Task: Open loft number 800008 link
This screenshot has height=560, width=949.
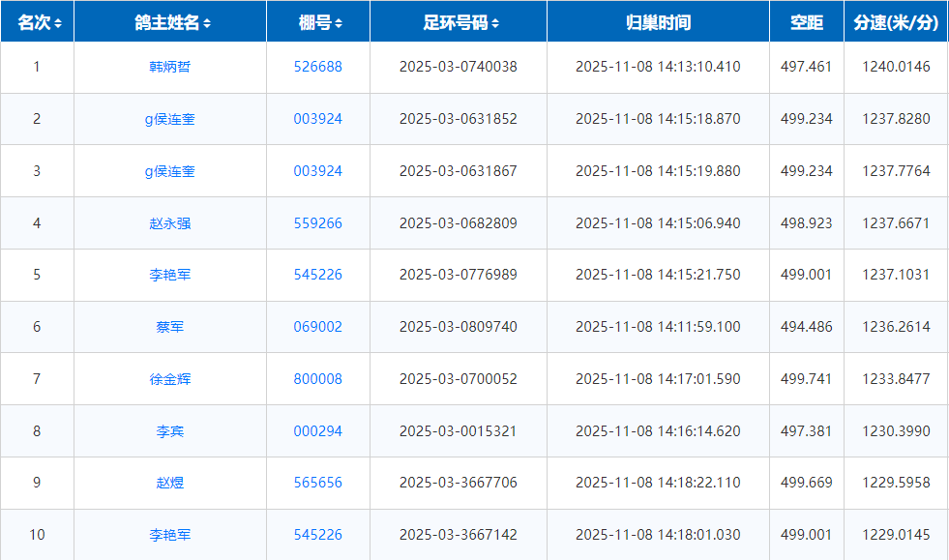Action: pos(318,379)
